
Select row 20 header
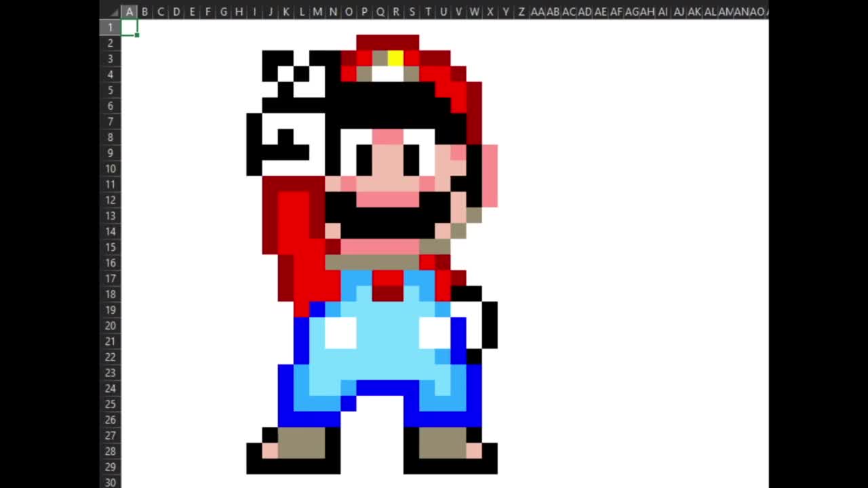pos(110,325)
